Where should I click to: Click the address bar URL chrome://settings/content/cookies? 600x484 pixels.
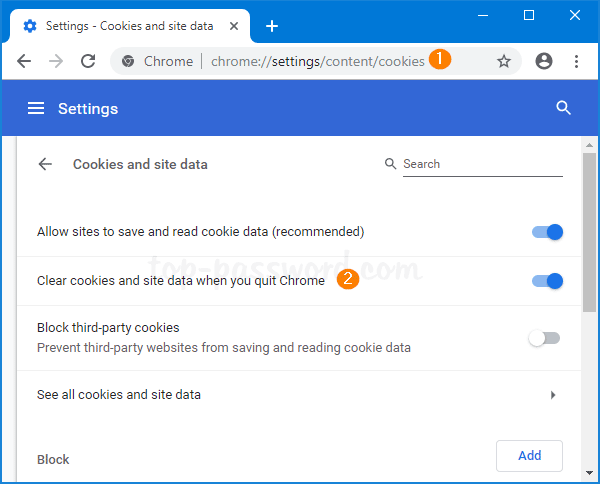click(317, 61)
